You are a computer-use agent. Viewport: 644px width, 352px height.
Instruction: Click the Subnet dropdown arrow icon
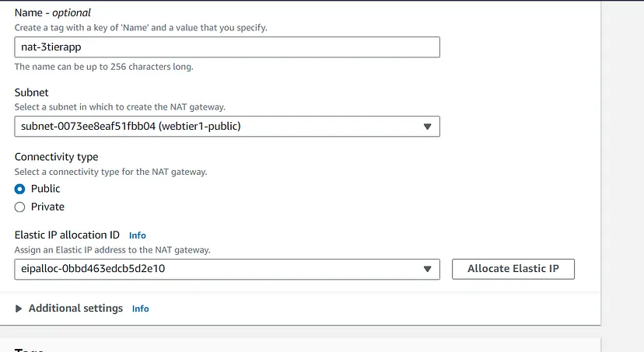click(x=427, y=127)
